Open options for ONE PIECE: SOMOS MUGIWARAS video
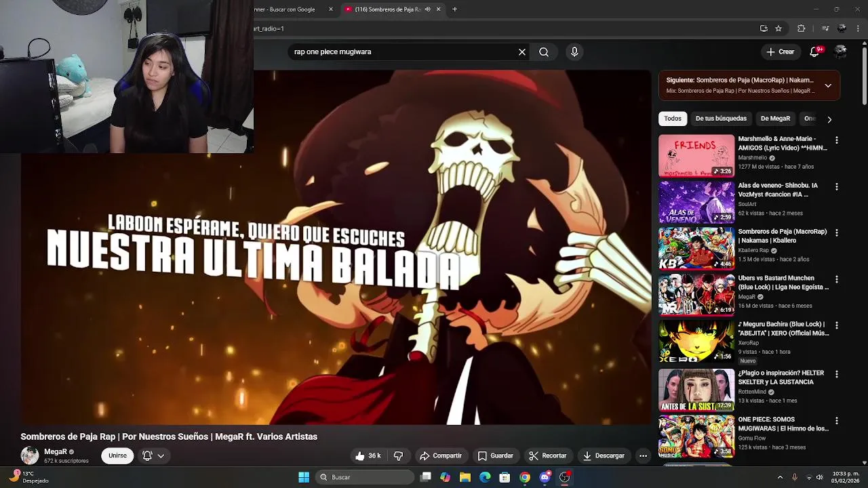Viewport: 868px width, 488px height. pos(837,421)
